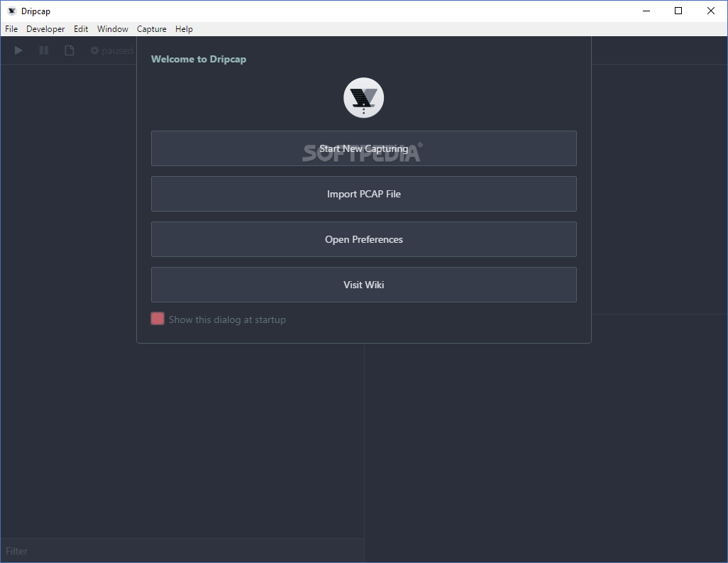Maximize the Dripcap window
This screenshot has width=728, height=563.
pos(678,11)
